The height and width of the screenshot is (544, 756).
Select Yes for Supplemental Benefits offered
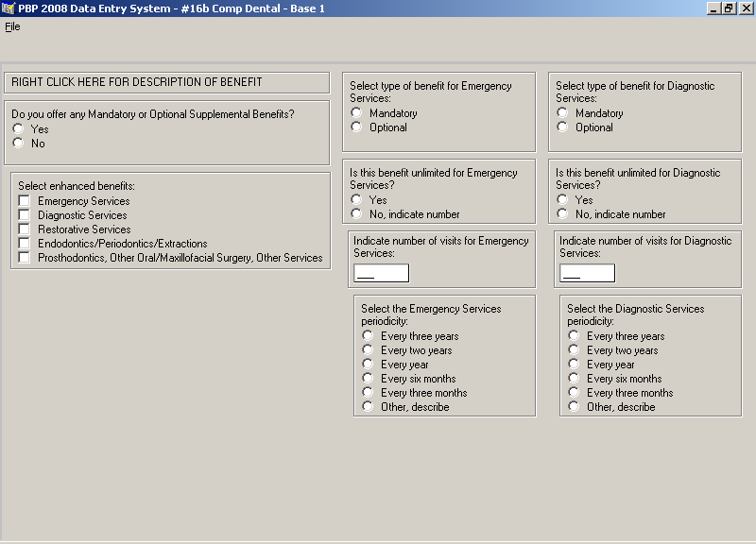[18, 128]
